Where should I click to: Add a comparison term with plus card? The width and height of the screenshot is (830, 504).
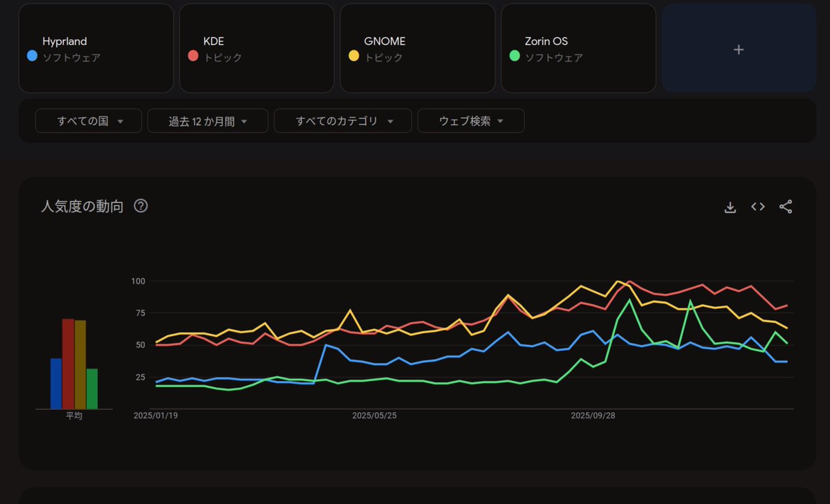(739, 48)
